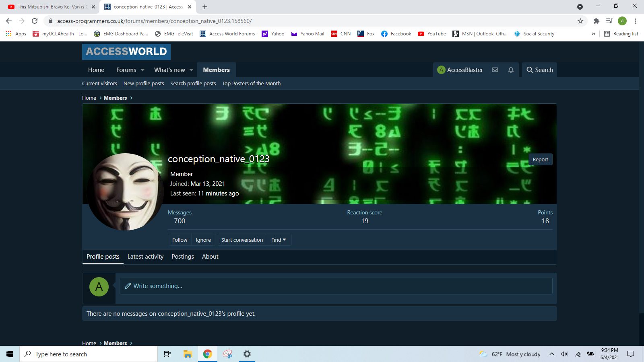The image size is (644, 362).
Task: Open the Reading list
Action: [621, 34]
